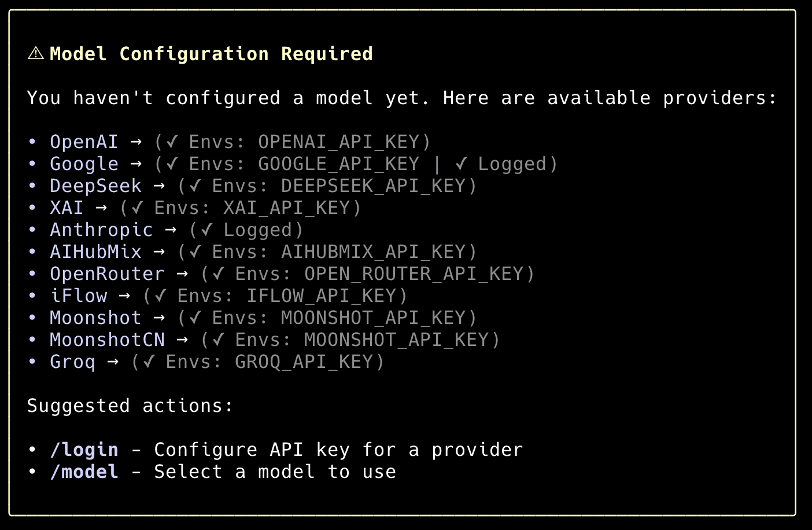This screenshot has width=812, height=530.
Task: Choose the Anthropic provider name
Action: tap(101, 230)
